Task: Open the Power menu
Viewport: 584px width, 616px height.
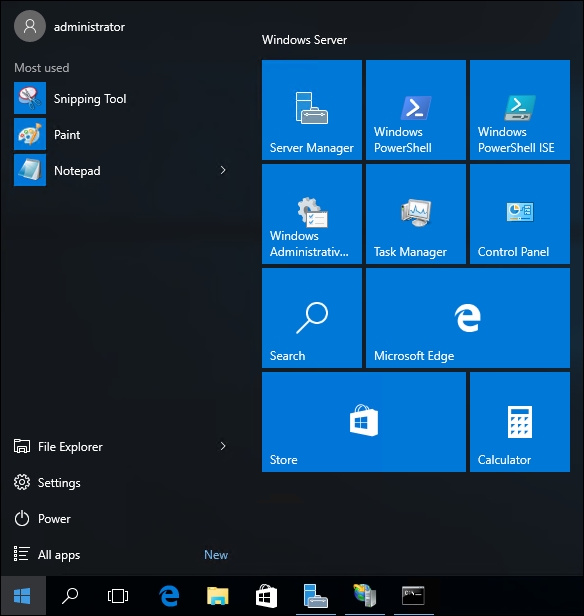Action: 121,519
